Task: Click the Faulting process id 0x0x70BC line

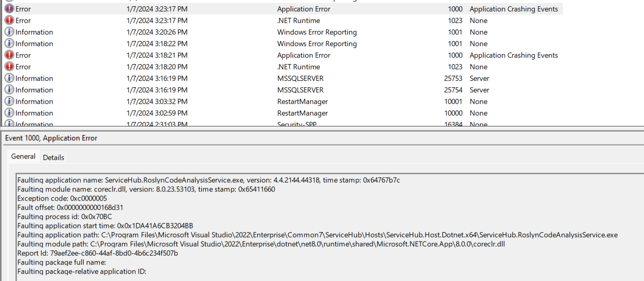Action: [64, 217]
